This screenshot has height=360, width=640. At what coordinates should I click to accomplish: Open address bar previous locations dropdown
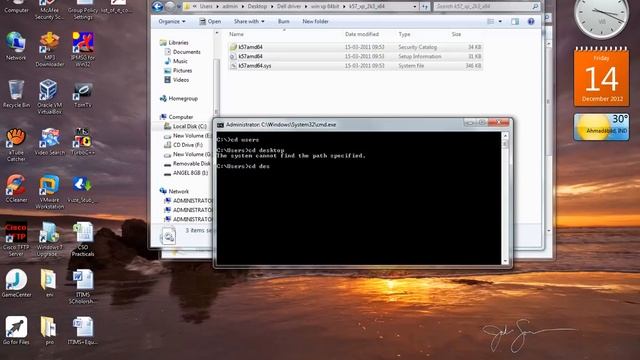pos(415,7)
